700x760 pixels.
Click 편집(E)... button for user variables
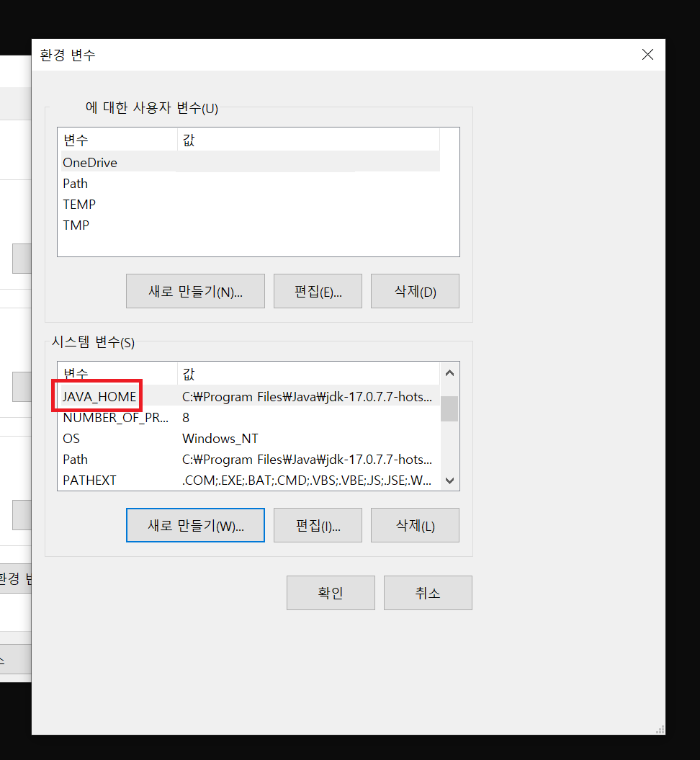click(318, 291)
